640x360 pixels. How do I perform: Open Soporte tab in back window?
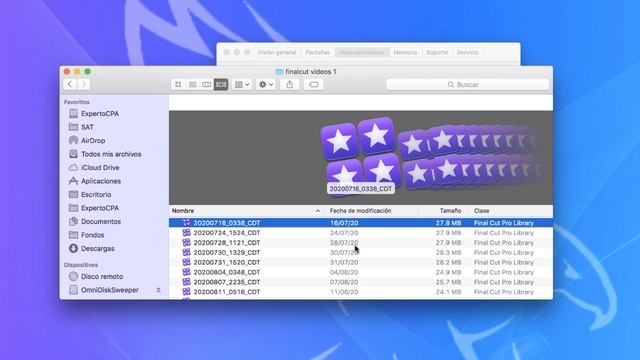click(437, 52)
